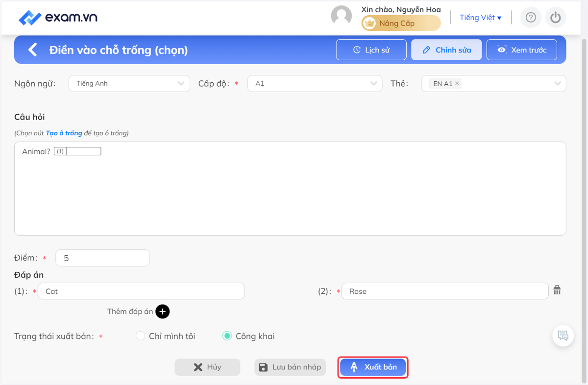Click answer (1) field with Cat
Screen dimensions: 588x385
[141, 291]
